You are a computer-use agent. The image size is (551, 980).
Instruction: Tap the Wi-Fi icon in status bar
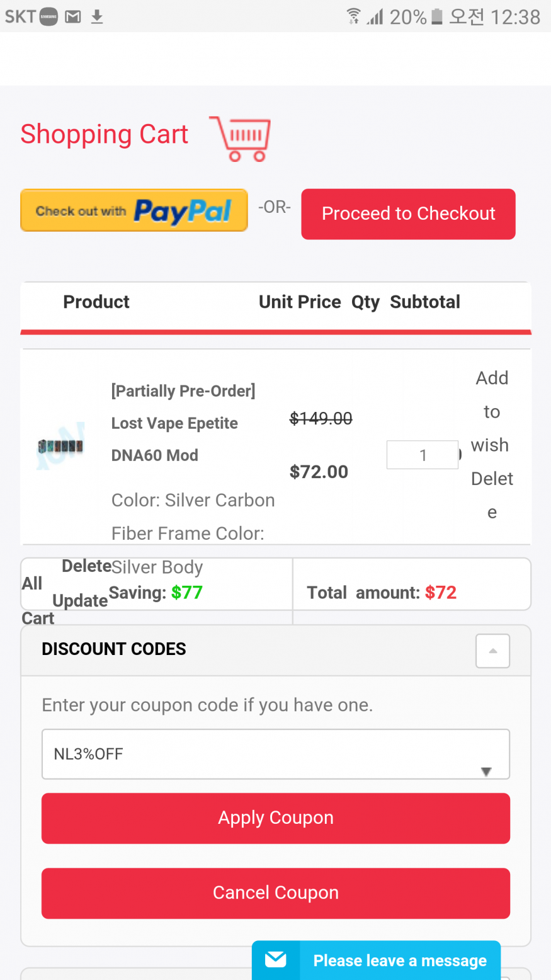(x=354, y=16)
